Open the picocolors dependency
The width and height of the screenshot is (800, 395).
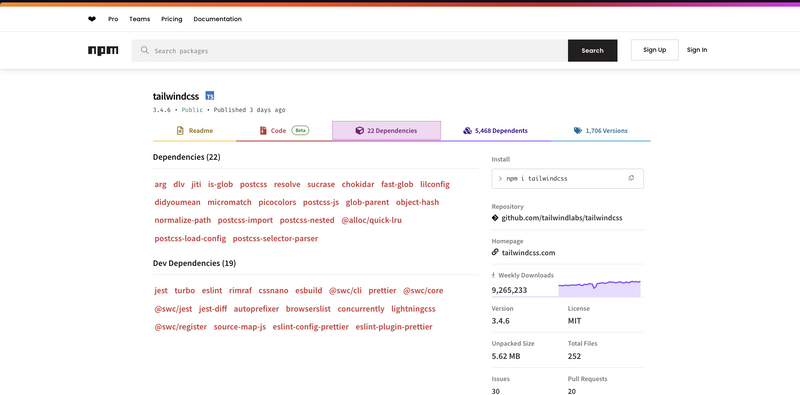277,202
